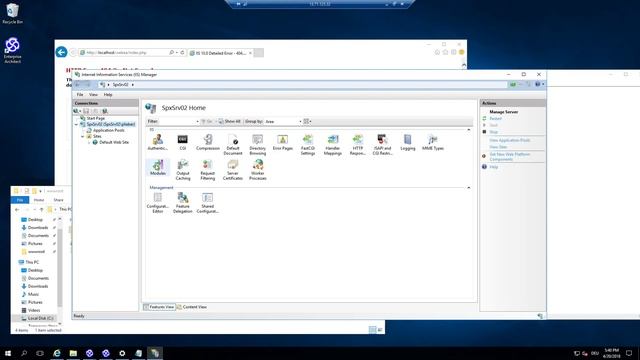Open the Default Document feature
The image size is (640, 360).
[x=233, y=145]
